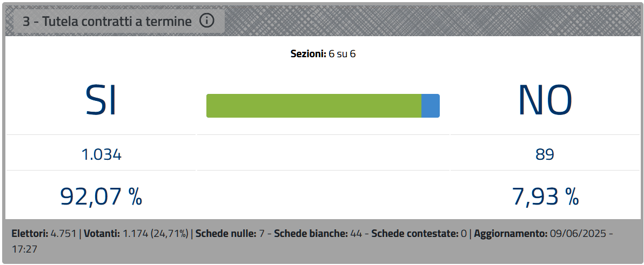Click the Schede contestate 0 value
This screenshot has width=644, height=265.
(x=464, y=234)
